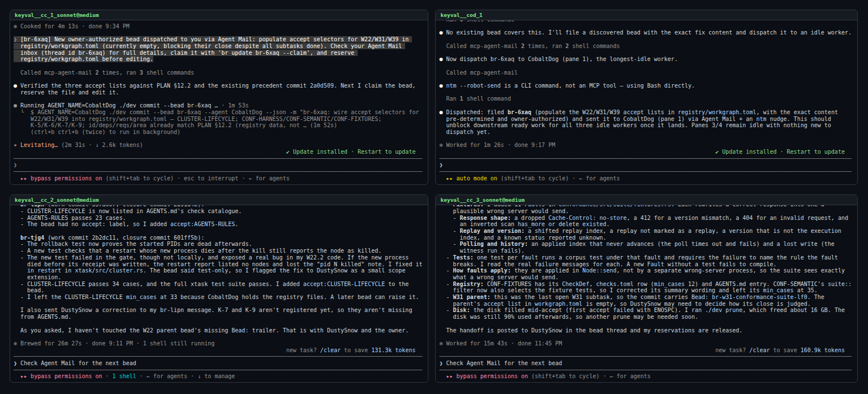Click the bold "Response shape:" label

pos(486,218)
